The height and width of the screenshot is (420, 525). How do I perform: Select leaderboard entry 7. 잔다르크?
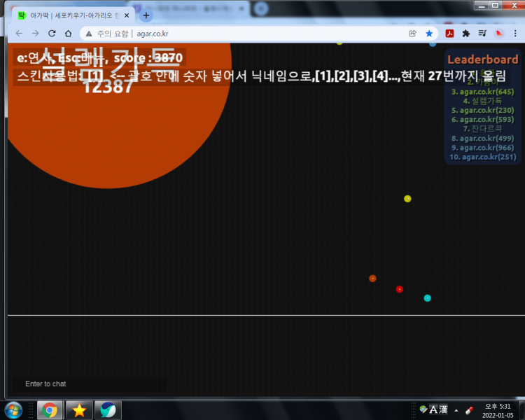point(482,129)
